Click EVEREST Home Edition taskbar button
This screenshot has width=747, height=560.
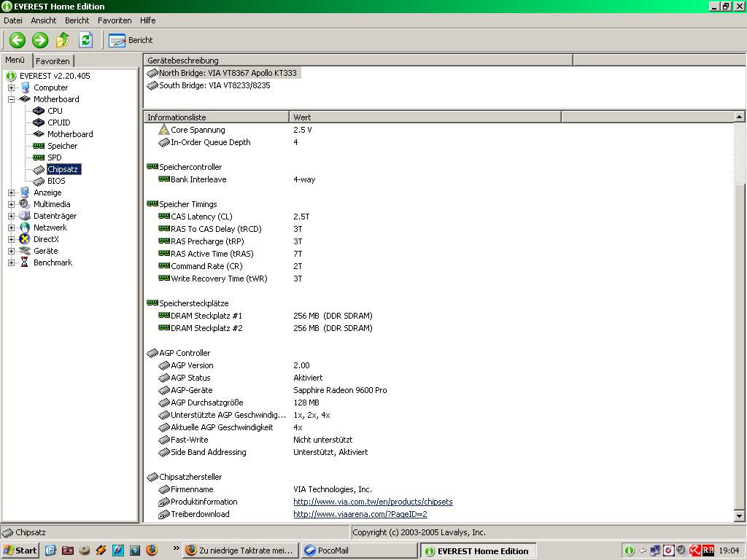pos(479,551)
